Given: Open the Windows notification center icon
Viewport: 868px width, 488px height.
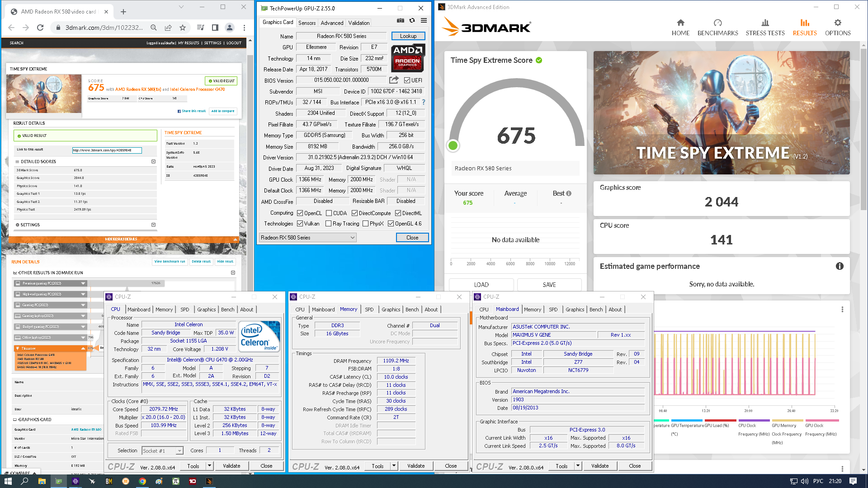Looking at the screenshot, I should click(853, 481).
